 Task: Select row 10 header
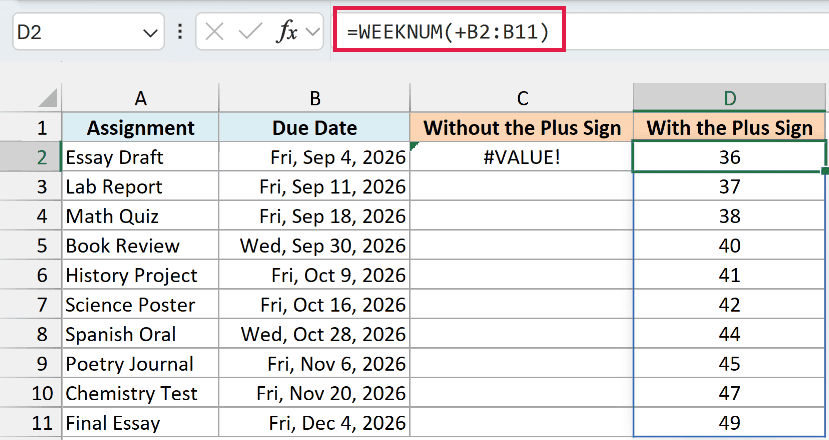pyautogui.click(x=31, y=393)
